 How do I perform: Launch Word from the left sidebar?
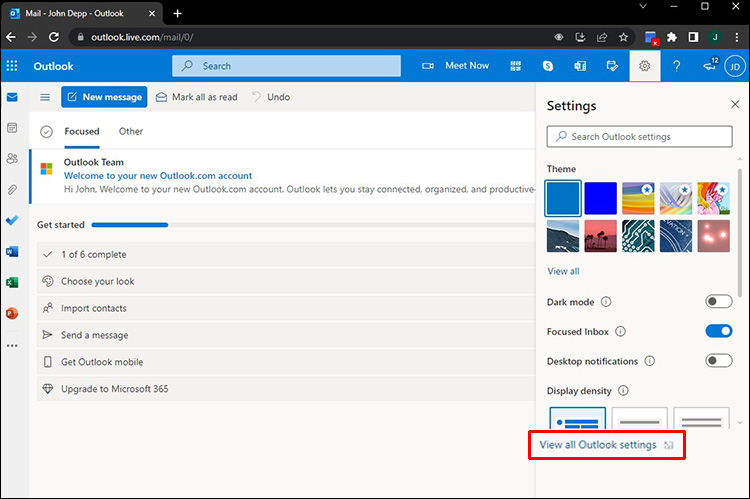click(x=12, y=251)
